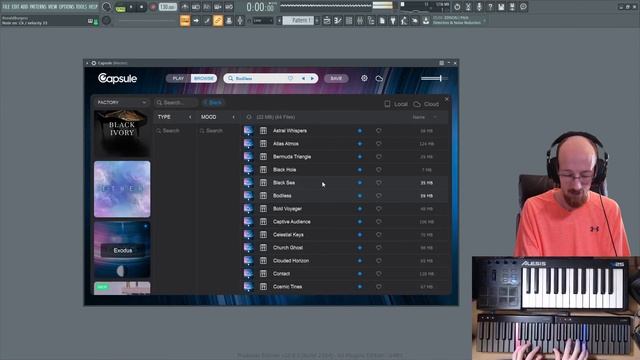
Task: Open the OPTIONS menu
Action: click(x=67, y=7)
